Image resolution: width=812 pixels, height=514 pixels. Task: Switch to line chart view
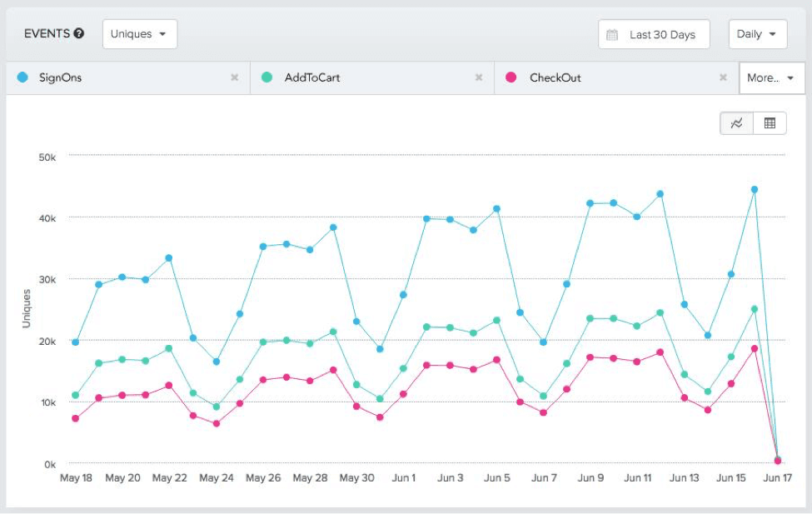pyautogui.click(x=736, y=123)
